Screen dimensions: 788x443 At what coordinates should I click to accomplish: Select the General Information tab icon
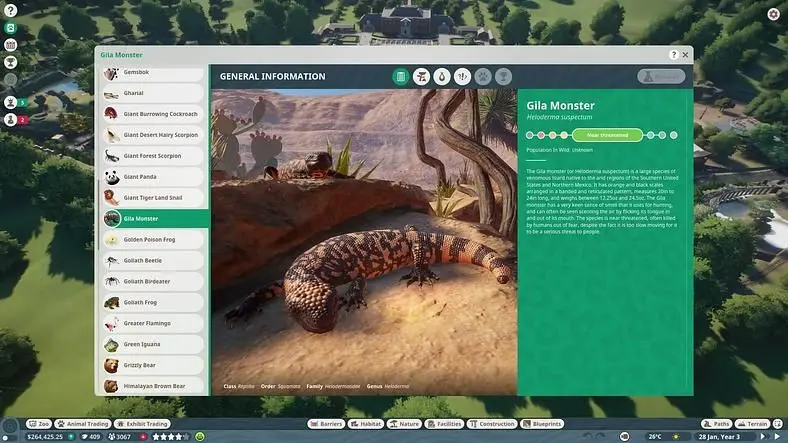(401, 76)
